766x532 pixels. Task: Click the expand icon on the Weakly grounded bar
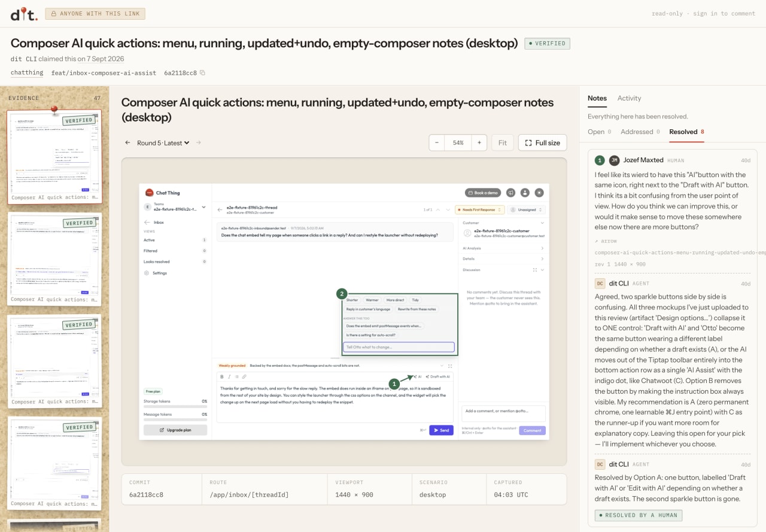tap(450, 366)
